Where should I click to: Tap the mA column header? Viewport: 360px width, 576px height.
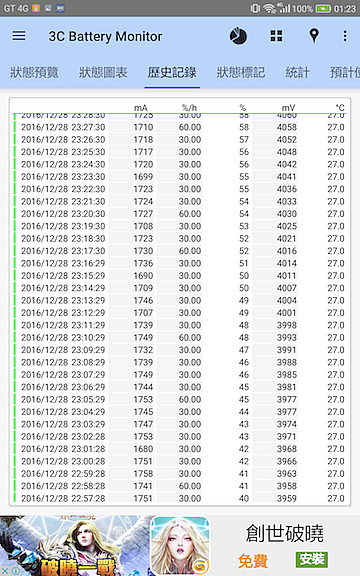click(141, 108)
